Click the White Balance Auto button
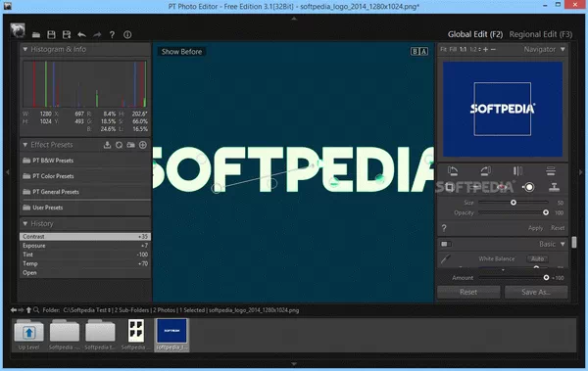 click(537, 258)
